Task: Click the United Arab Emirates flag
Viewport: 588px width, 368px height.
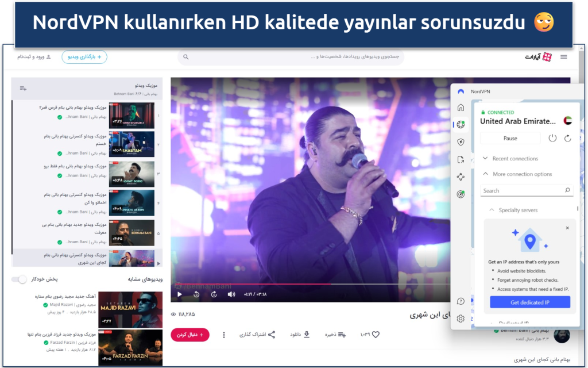Action: (568, 121)
